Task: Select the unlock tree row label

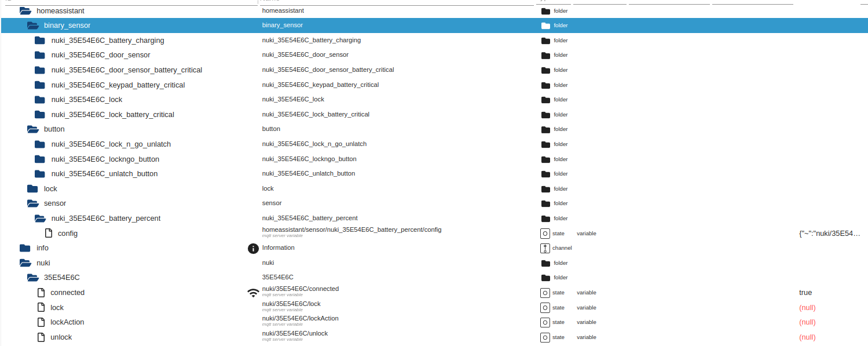Action: [61, 337]
